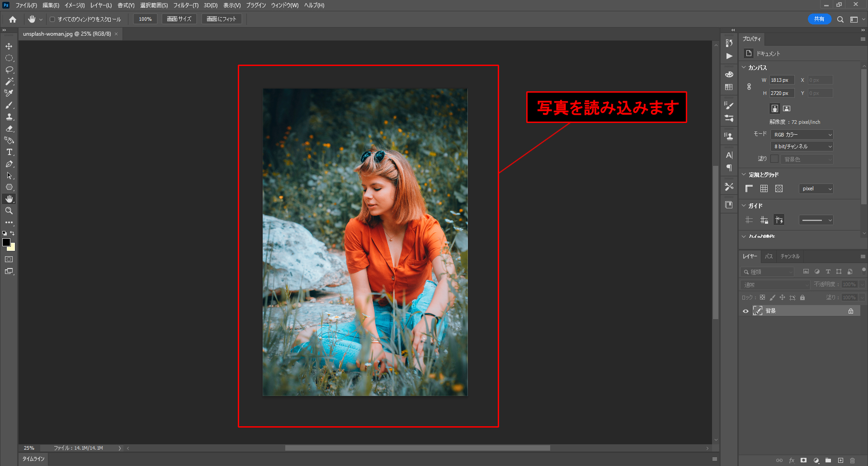Toggle the width-height link constraint icon
Image resolution: width=868 pixels, height=466 pixels.
pos(749,87)
